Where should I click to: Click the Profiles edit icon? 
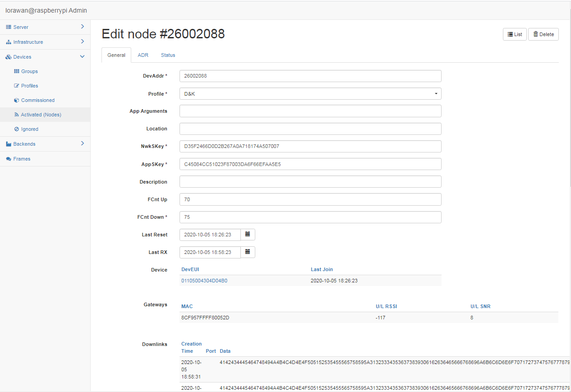point(17,86)
